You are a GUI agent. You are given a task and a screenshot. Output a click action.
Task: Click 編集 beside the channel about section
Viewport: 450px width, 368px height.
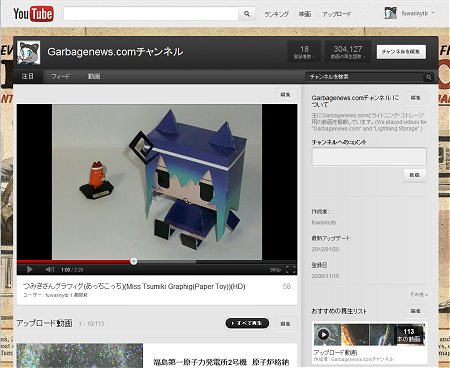[415, 98]
